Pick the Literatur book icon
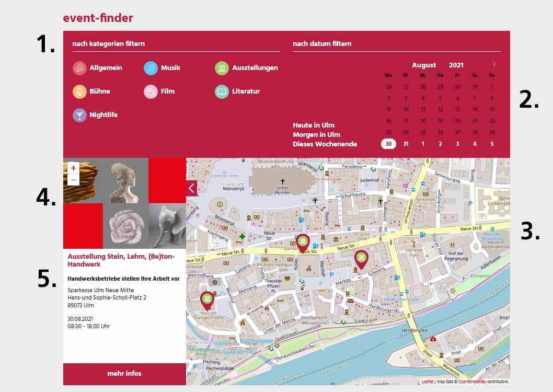The height and width of the screenshot is (392, 553). (x=222, y=91)
